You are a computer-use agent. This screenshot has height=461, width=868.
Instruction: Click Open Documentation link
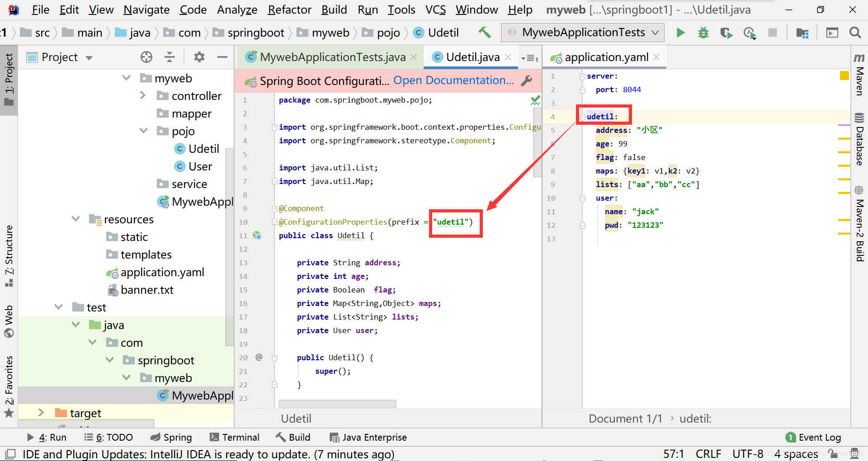453,80
